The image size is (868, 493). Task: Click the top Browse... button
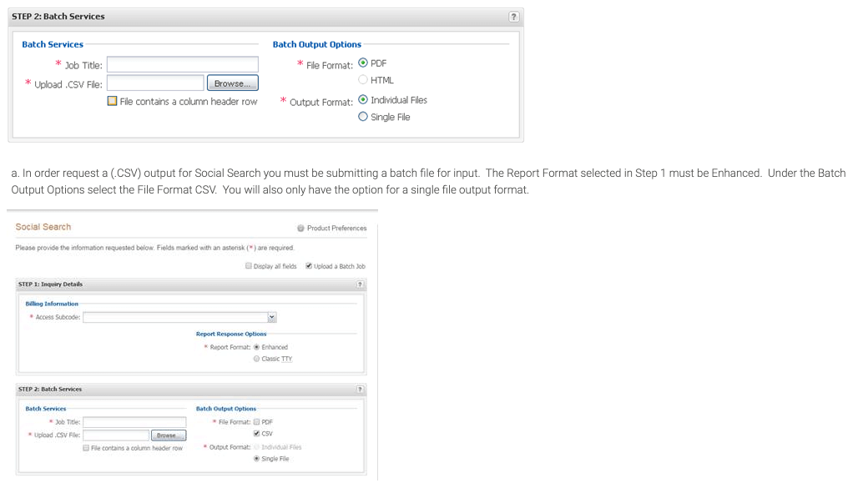pyautogui.click(x=232, y=83)
